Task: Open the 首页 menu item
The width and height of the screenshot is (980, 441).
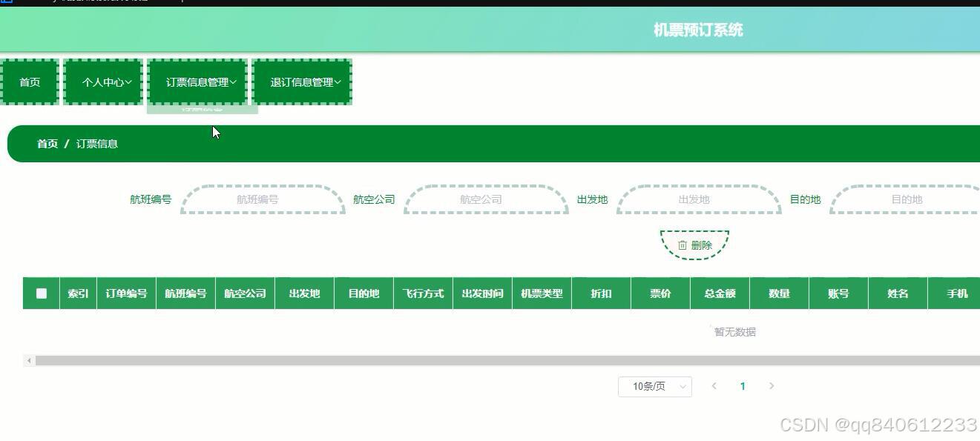Action: [30, 82]
